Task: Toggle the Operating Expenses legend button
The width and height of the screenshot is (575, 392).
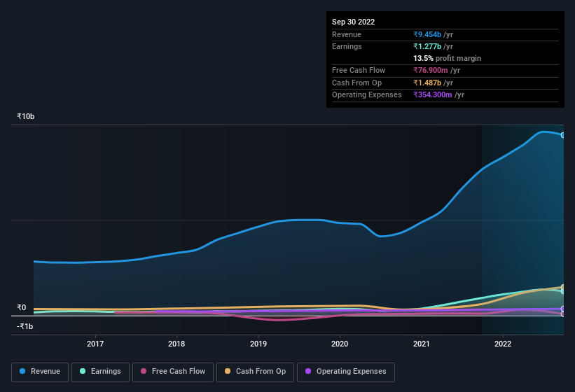Action: coord(346,372)
